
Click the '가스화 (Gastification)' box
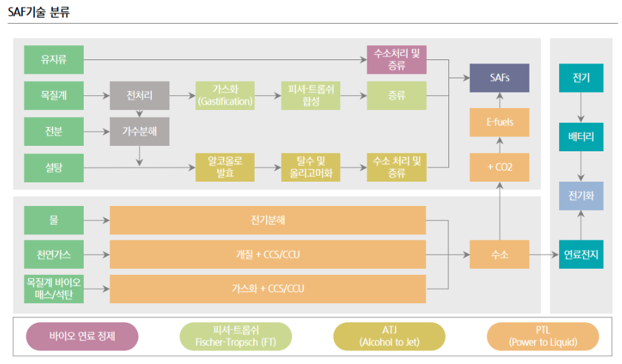[225, 96]
